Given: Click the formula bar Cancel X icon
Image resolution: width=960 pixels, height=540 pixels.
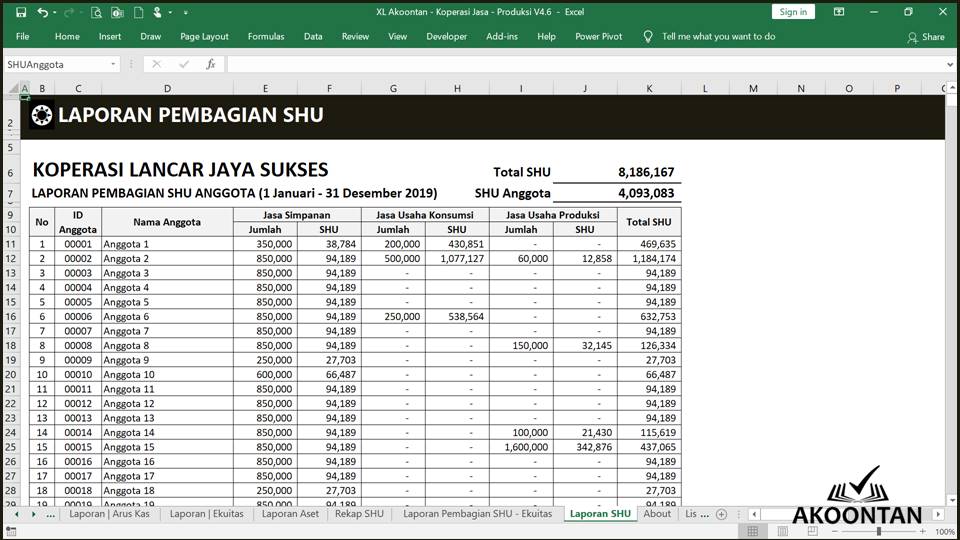Looking at the screenshot, I should click(x=157, y=64).
